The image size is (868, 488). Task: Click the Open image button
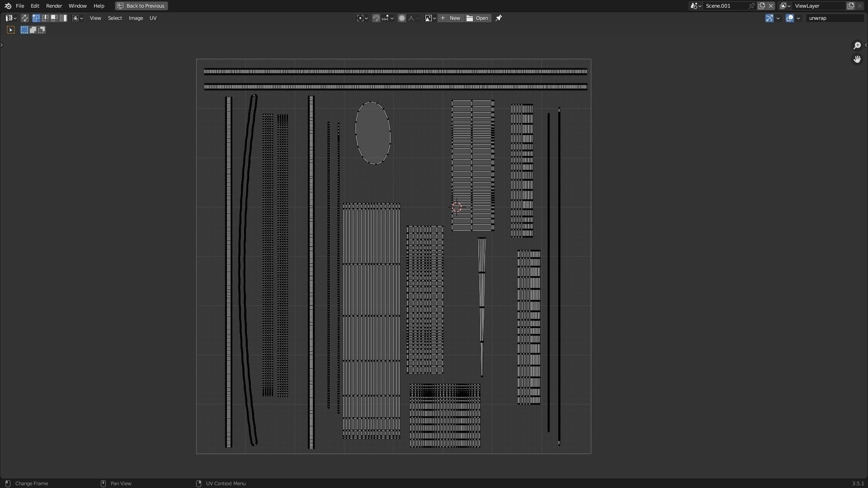pyautogui.click(x=478, y=18)
